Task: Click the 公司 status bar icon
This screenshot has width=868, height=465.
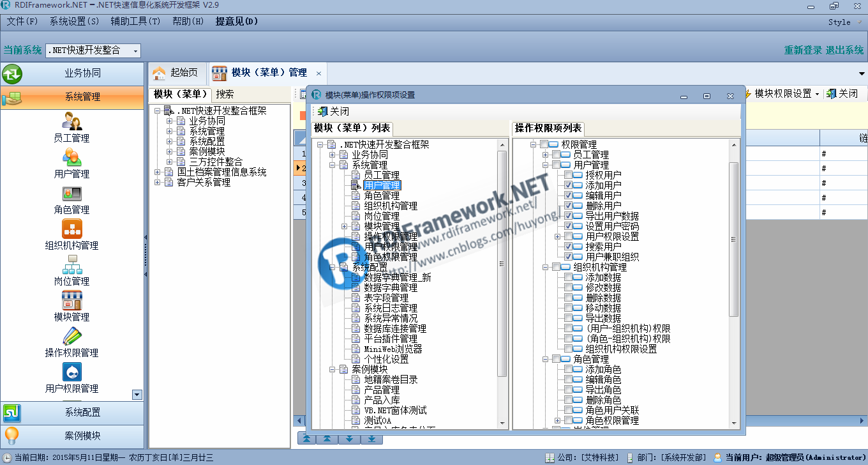Action: click(550, 457)
